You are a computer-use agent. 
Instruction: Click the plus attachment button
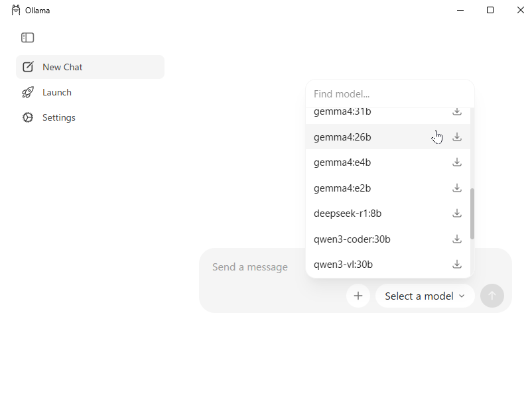358,296
